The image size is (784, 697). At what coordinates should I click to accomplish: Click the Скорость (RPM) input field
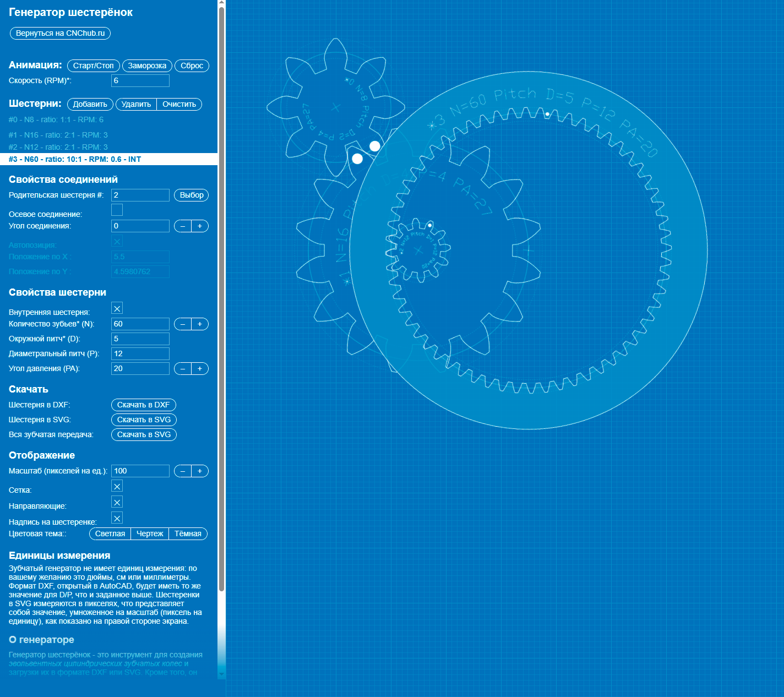[140, 80]
